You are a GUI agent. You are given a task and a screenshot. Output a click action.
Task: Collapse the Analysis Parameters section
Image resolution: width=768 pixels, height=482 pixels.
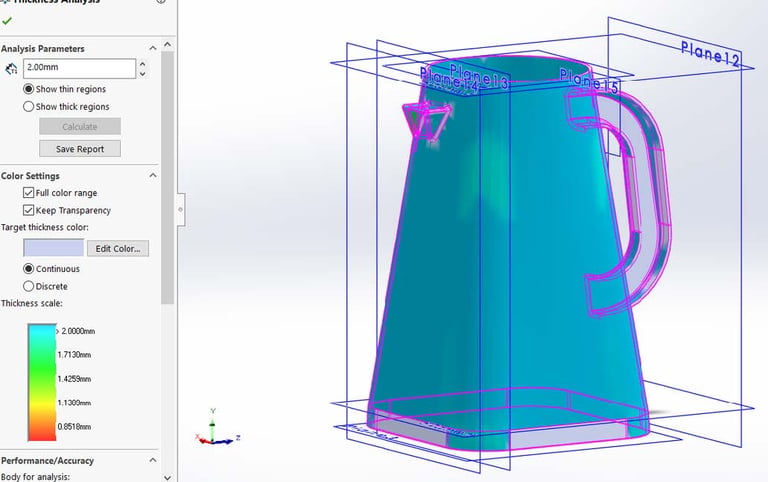pos(153,48)
